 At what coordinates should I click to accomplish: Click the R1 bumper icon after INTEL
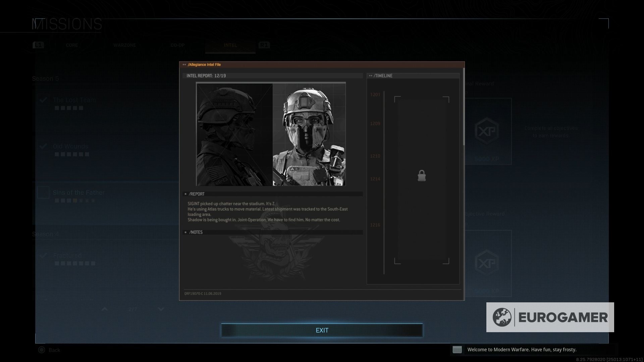click(264, 45)
